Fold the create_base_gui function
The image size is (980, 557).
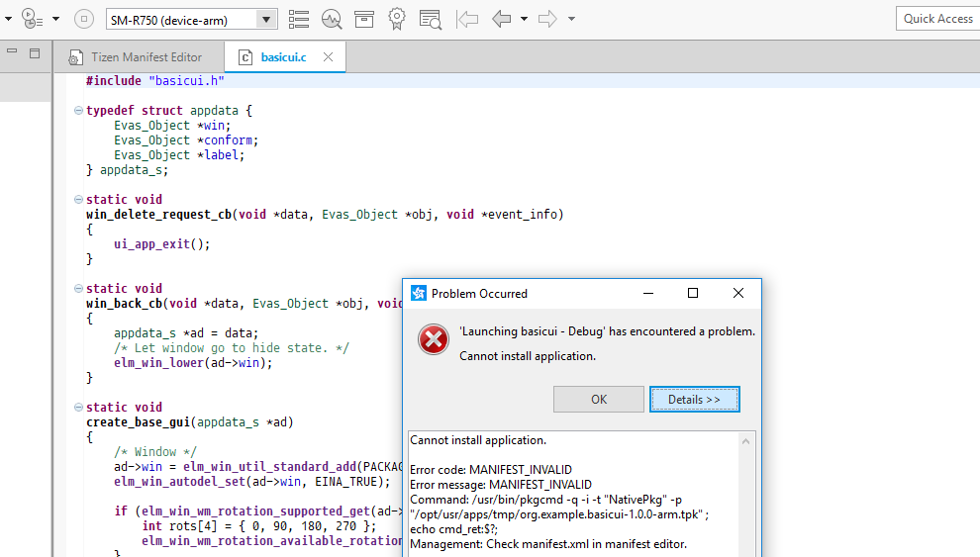coord(78,408)
